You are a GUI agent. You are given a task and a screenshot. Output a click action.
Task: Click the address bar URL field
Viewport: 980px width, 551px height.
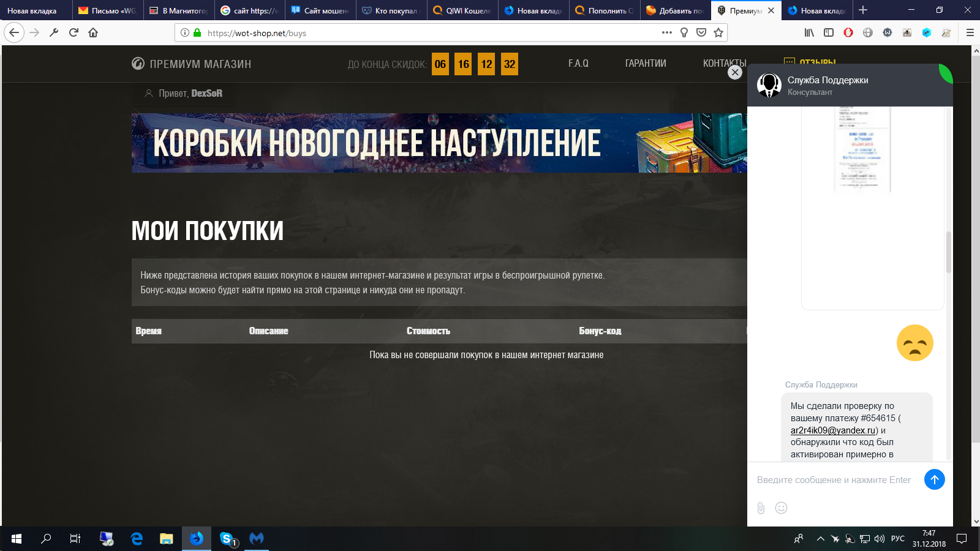(x=429, y=33)
